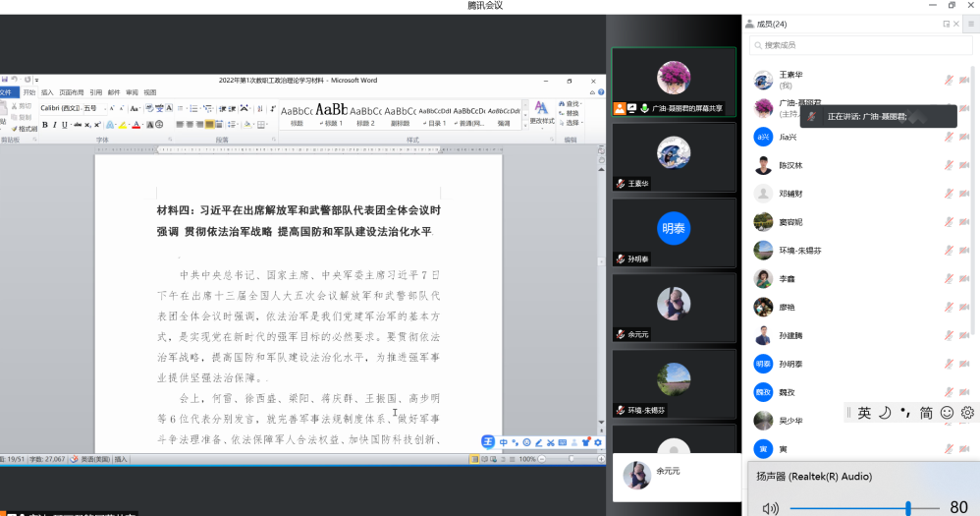
Task: Toggle show paragraph marks
Action: point(273,109)
